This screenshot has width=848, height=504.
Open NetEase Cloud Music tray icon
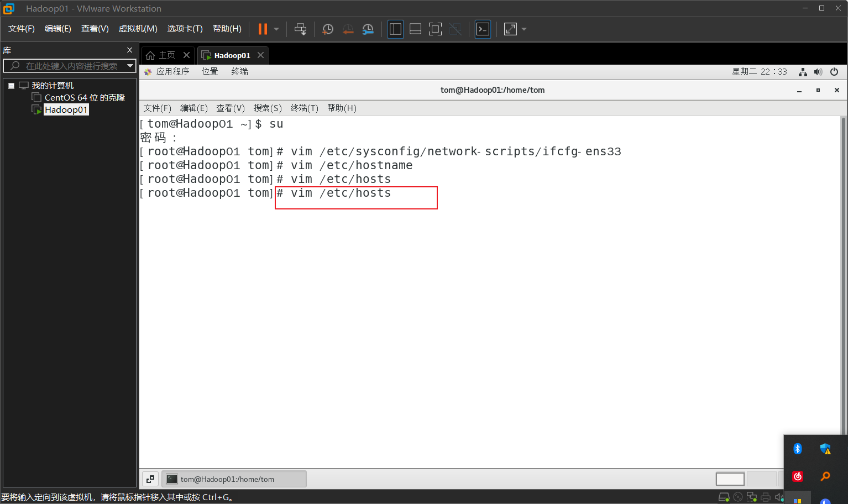click(798, 476)
